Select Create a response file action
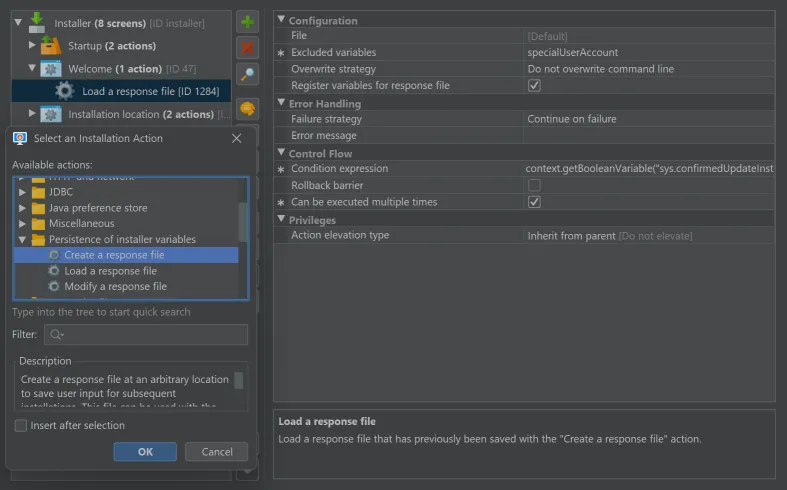 pos(126,255)
